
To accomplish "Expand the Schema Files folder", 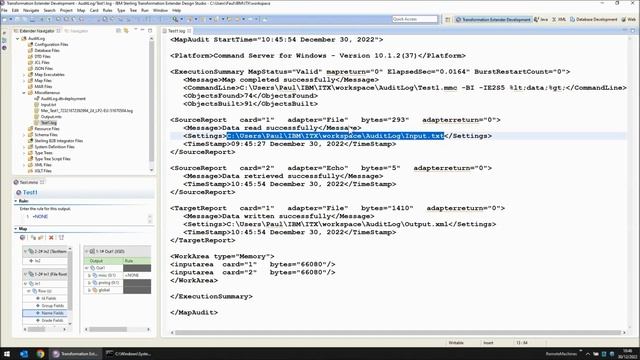I will pos(24,135).
